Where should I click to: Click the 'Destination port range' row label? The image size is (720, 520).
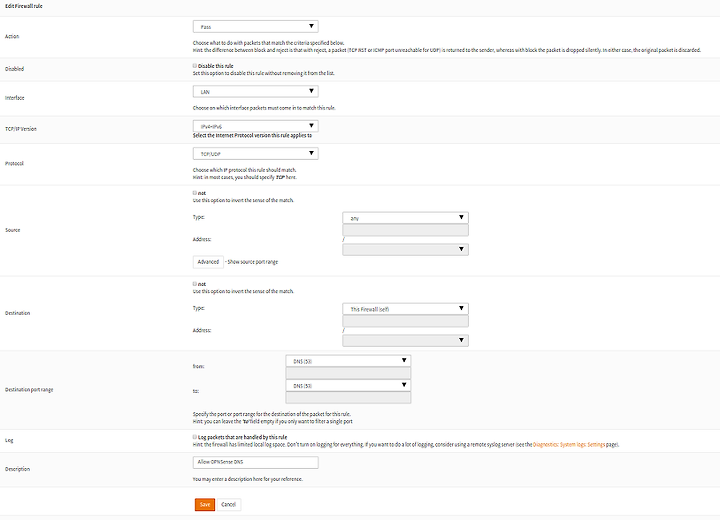click(29, 390)
